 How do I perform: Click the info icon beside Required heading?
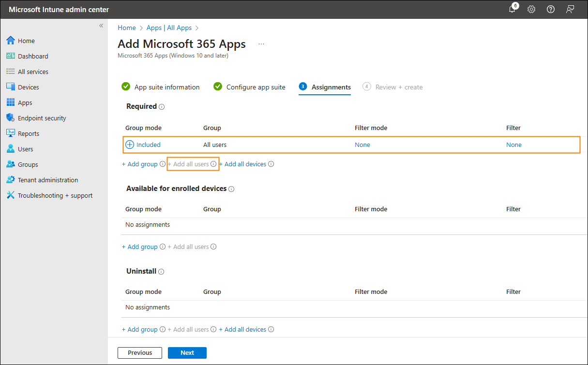(x=162, y=107)
